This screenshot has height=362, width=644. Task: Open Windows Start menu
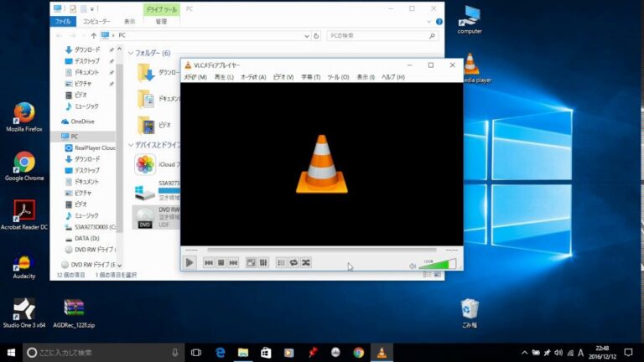pos(11,353)
